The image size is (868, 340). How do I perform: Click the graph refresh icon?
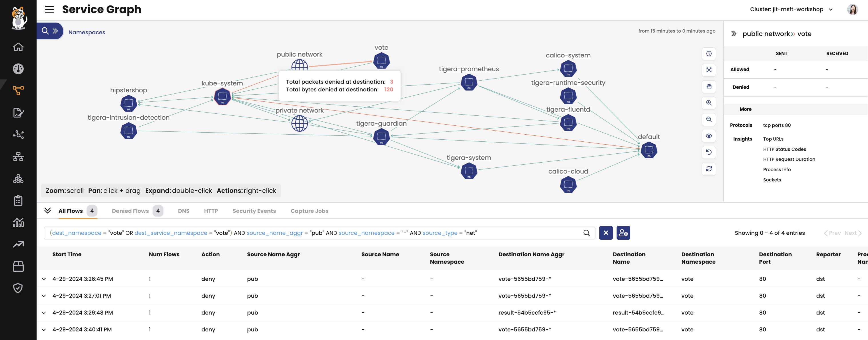tap(709, 169)
